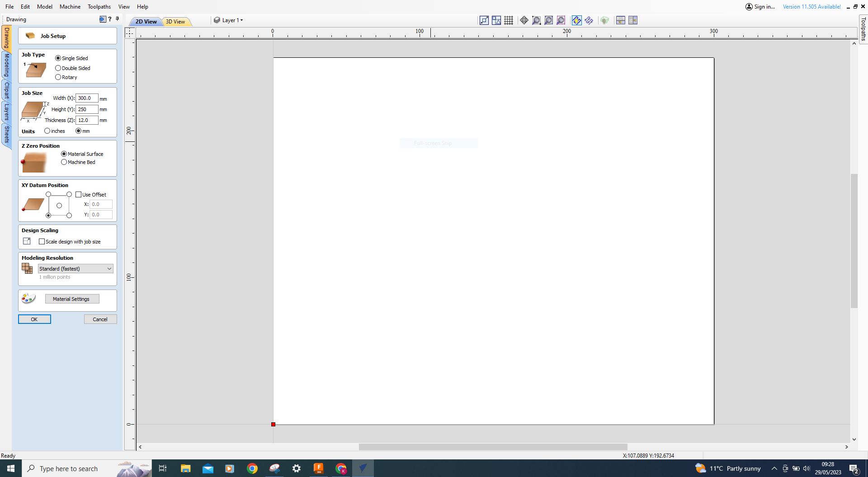
Task: Click the Width (X) input field
Action: pos(87,98)
